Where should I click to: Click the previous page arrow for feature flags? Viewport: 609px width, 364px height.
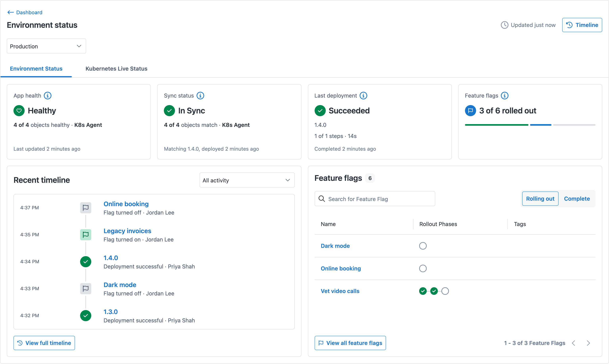pyautogui.click(x=574, y=343)
